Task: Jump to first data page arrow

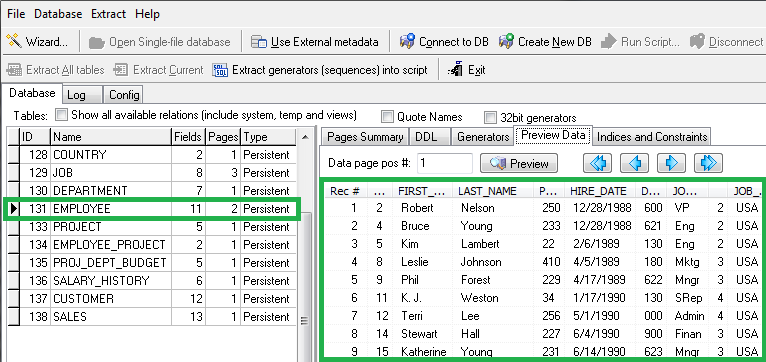Action: coord(597,163)
